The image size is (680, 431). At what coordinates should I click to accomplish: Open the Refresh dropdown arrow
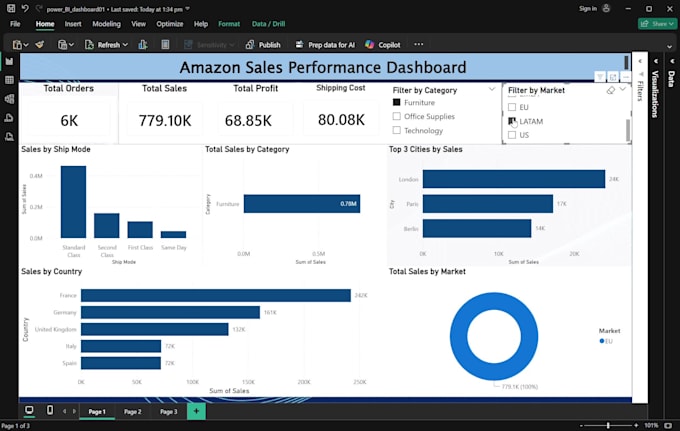(125, 45)
